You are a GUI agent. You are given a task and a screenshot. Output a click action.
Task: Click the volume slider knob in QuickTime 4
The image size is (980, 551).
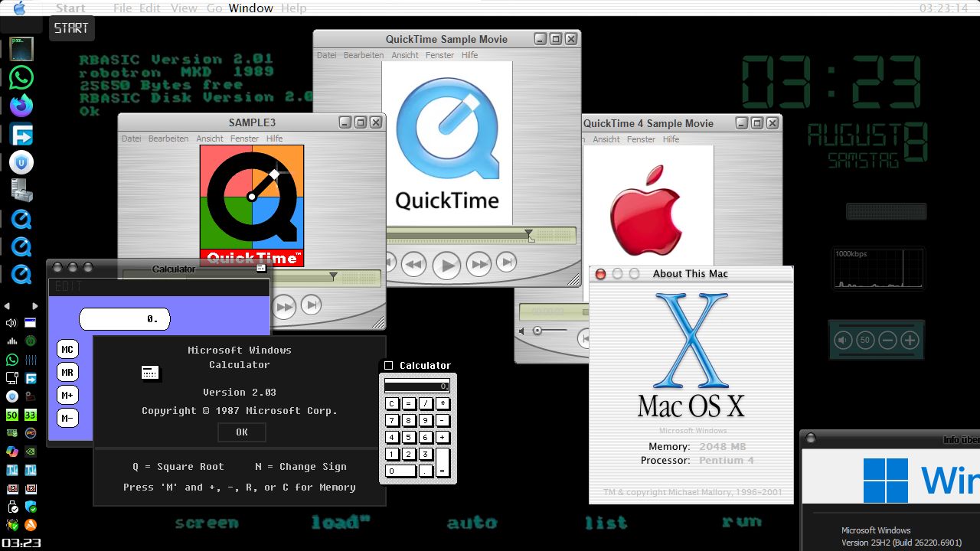537,331
